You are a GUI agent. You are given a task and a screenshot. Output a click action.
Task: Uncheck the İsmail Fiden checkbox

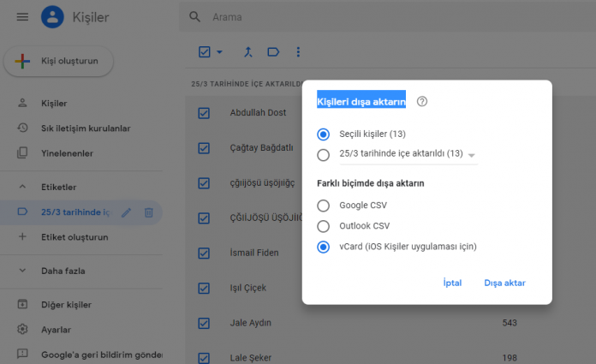pyautogui.click(x=204, y=253)
